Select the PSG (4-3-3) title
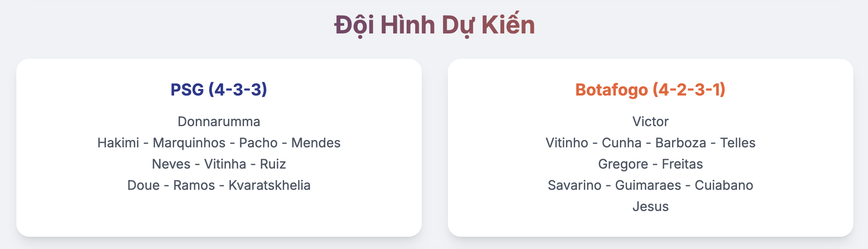 click(x=219, y=89)
